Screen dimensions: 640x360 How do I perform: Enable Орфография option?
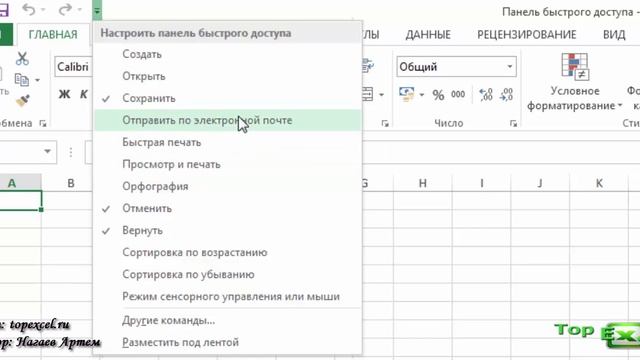(x=228, y=187)
